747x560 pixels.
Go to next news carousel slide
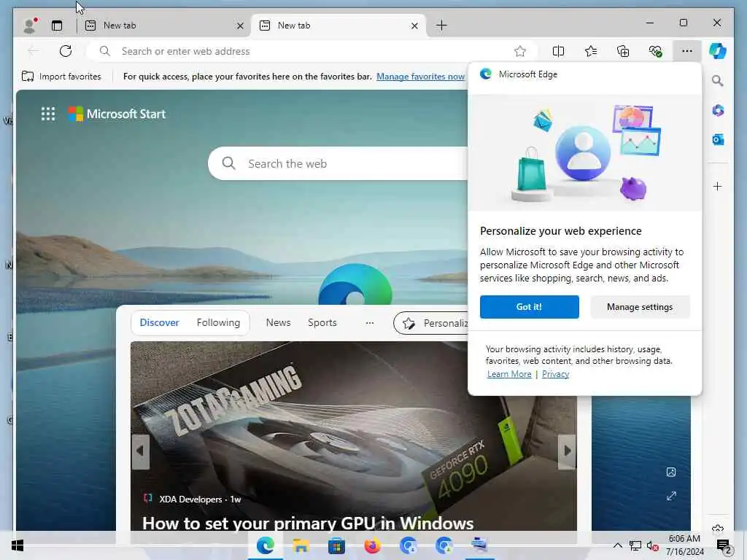click(567, 451)
